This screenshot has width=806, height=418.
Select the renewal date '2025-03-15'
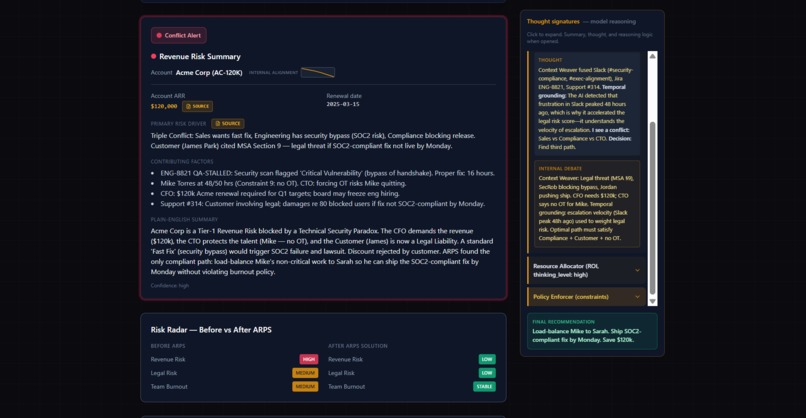coord(343,104)
